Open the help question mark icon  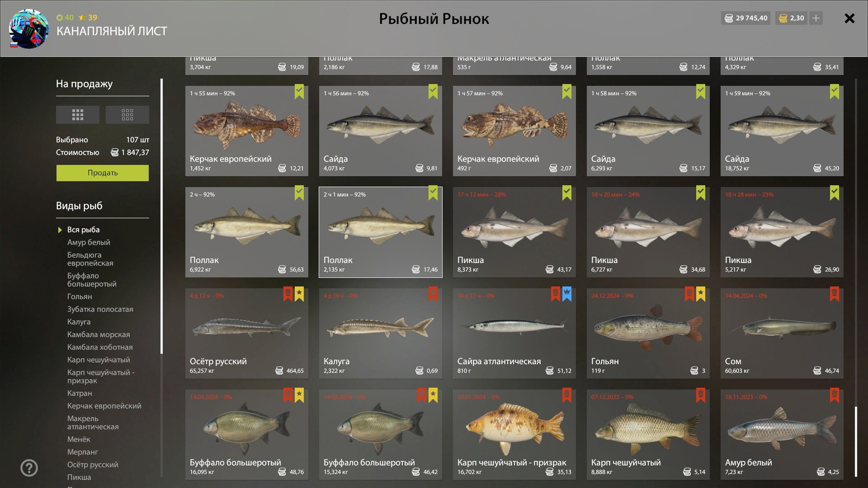pos(29,468)
